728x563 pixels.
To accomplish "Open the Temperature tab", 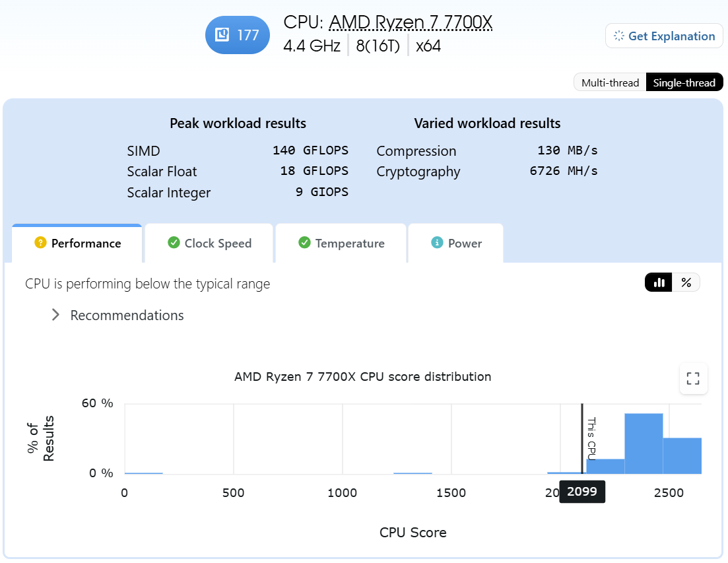I will tap(341, 243).
